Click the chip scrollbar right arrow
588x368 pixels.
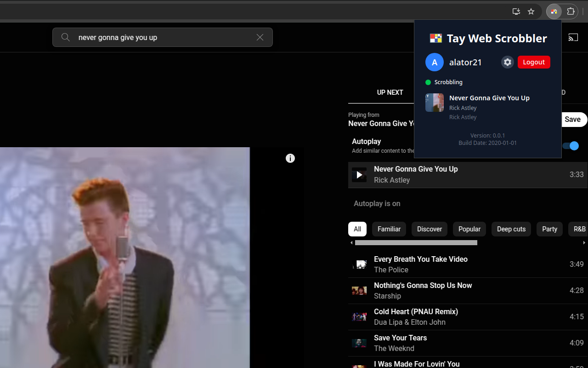584,243
